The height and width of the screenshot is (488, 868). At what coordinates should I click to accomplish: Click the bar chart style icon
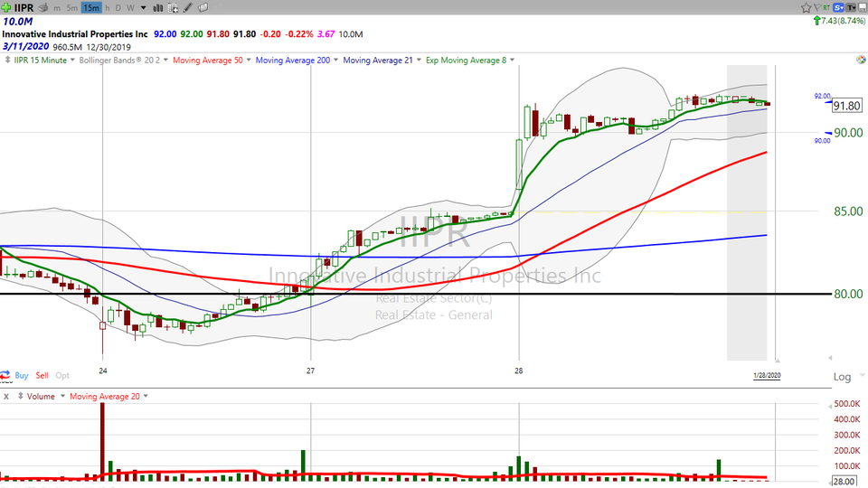tap(157, 8)
